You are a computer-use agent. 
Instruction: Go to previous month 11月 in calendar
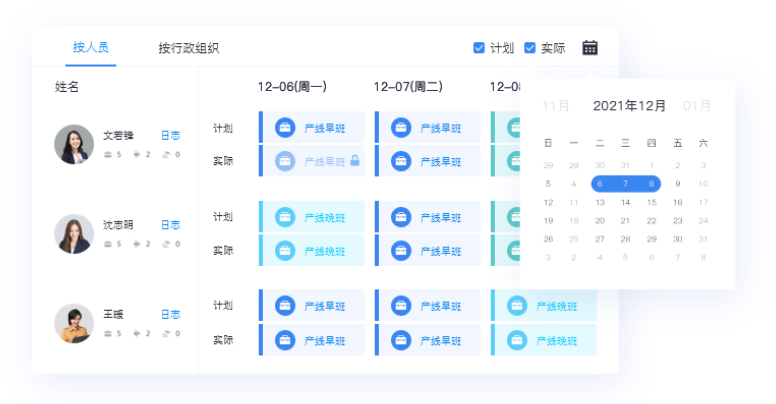coord(556,105)
